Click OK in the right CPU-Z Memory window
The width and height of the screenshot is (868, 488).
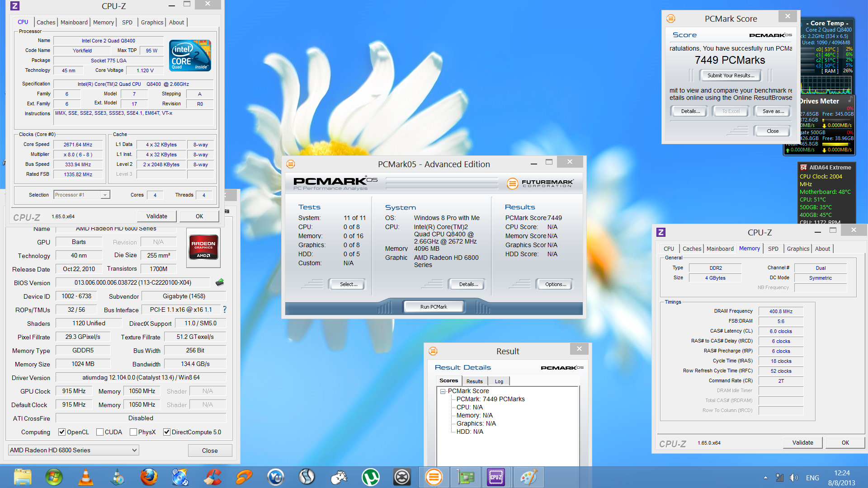point(845,443)
